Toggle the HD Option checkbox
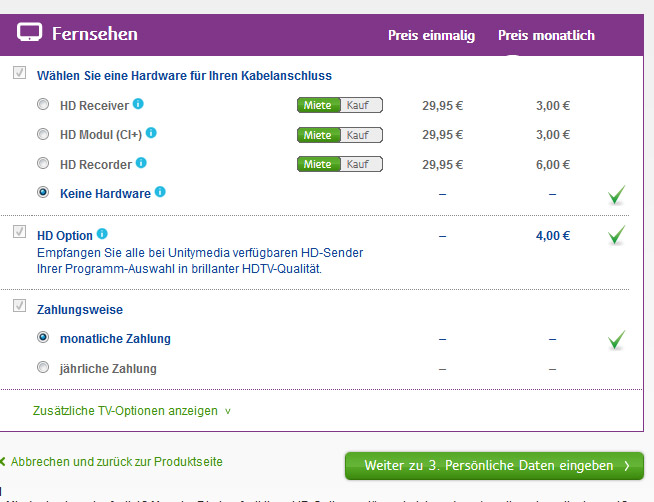The width and height of the screenshot is (654, 502). 19,232
